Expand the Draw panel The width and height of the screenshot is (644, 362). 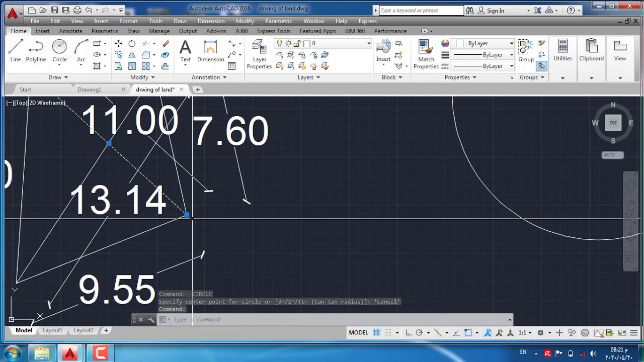click(x=58, y=77)
